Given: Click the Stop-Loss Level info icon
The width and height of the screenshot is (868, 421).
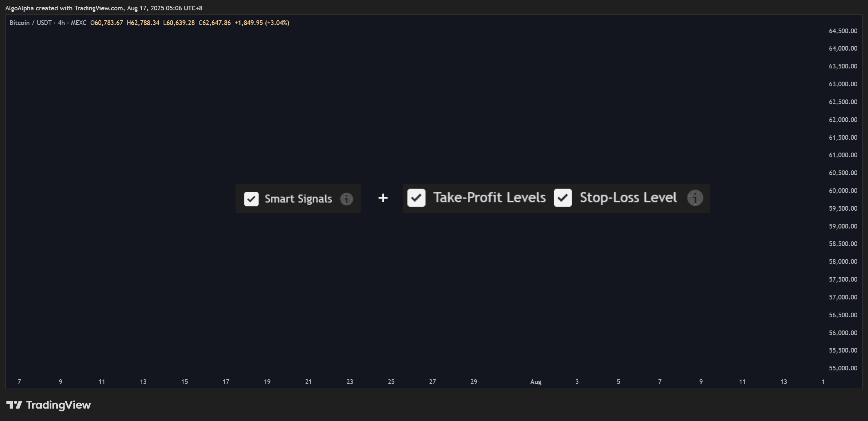Looking at the screenshot, I should click(695, 198).
